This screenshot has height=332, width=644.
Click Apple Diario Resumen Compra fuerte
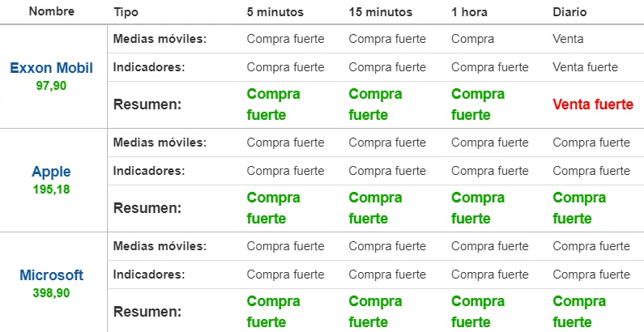coord(579,208)
